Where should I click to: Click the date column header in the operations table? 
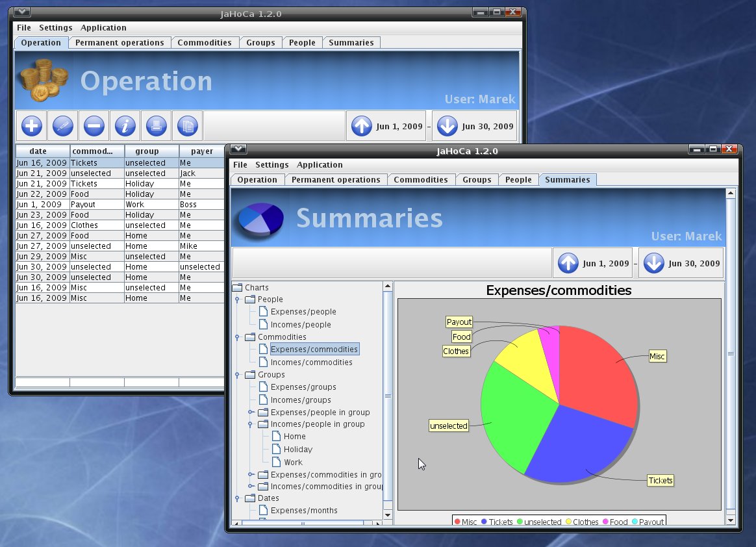click(38, 151)
